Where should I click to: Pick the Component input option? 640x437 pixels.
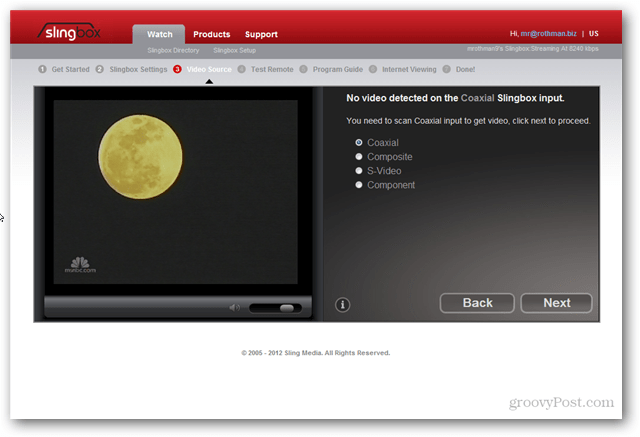click(359, 185)
